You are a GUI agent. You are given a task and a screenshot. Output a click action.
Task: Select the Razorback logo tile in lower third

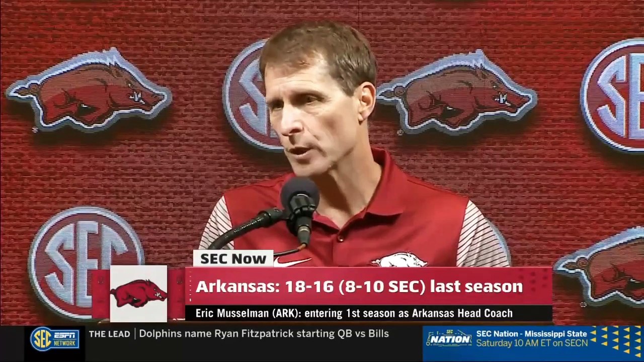138,294
